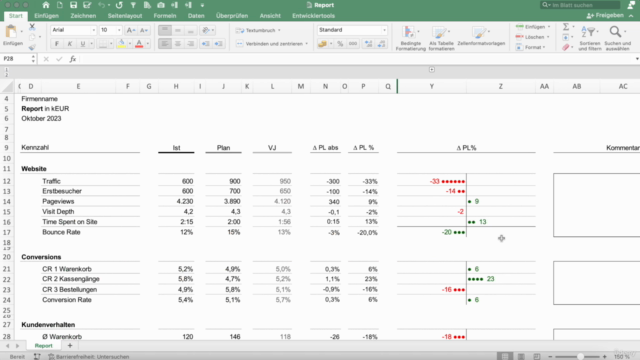Open the Paste (Einfügen) clipboard icon
Viewport: 640px width, 360px height.
[11, 32]
